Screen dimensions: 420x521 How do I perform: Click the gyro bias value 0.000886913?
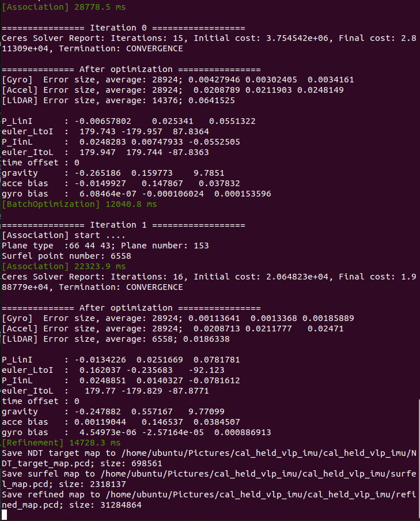point(243,432)
